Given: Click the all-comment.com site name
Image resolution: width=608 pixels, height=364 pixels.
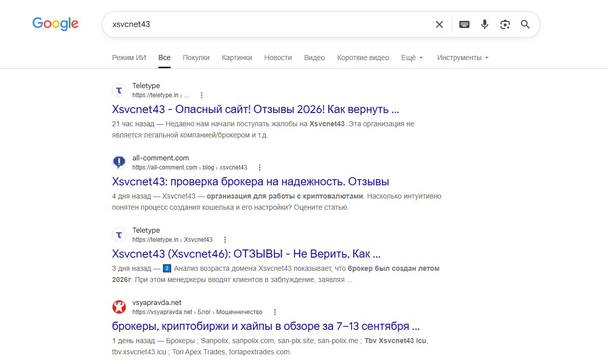Looking at the screenshot, I should pyautogui.click(x=160, y=158).
